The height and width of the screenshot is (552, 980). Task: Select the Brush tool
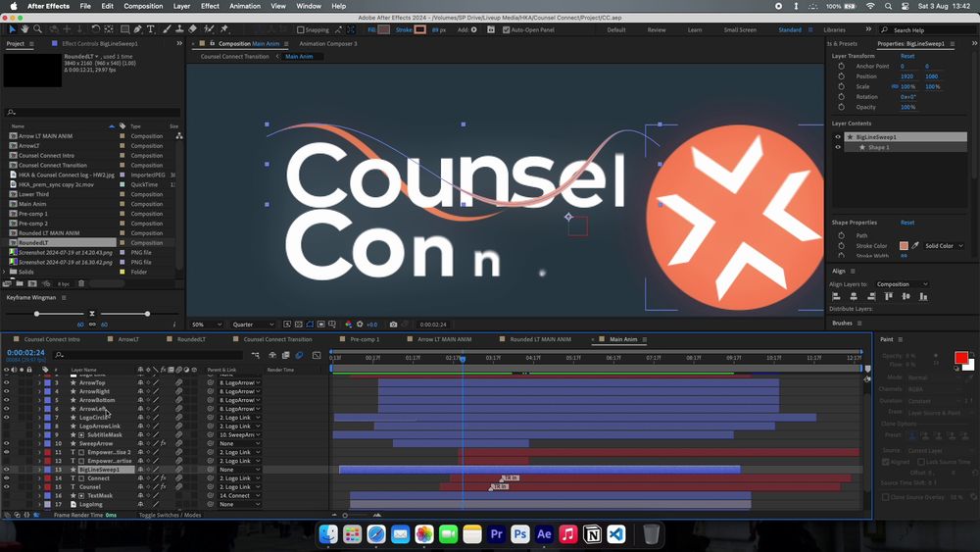pos(167,29)
